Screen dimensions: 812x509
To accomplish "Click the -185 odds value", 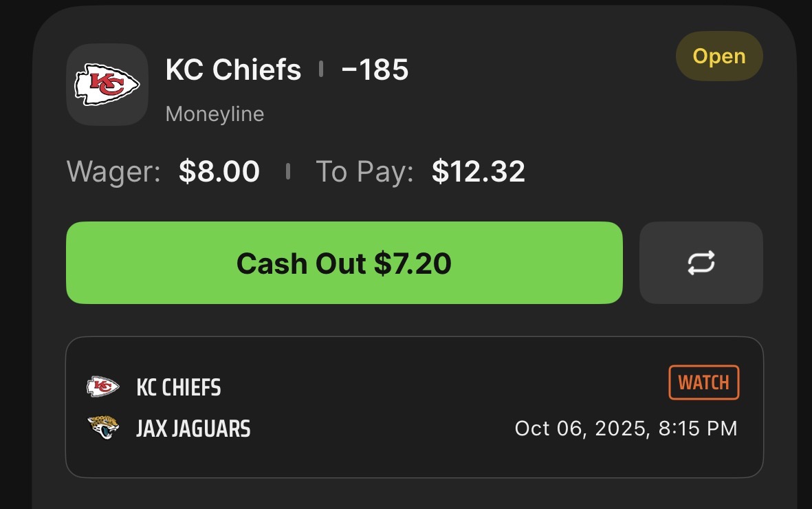I will click(375, 69).
